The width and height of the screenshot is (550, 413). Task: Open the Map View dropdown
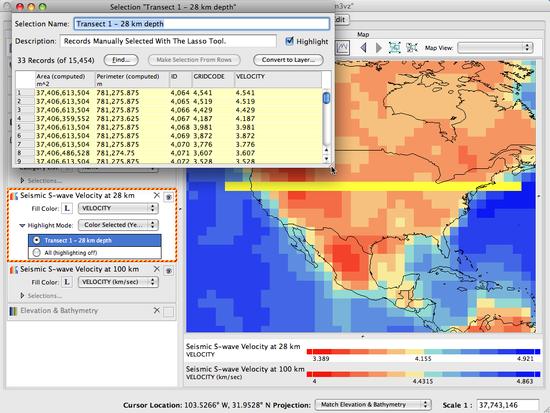(x=495, y=48)
